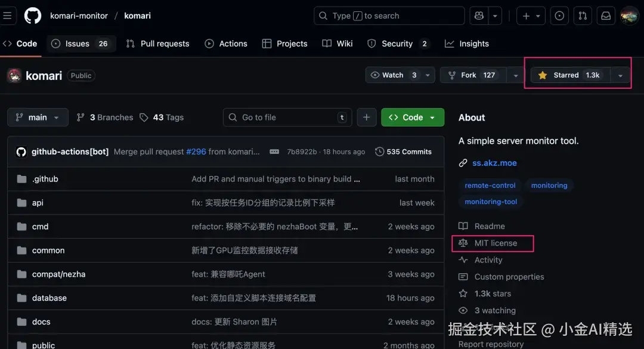Switch to the Issues tab
This screenshot has height=349, width=644.
(x=80, y=44)
